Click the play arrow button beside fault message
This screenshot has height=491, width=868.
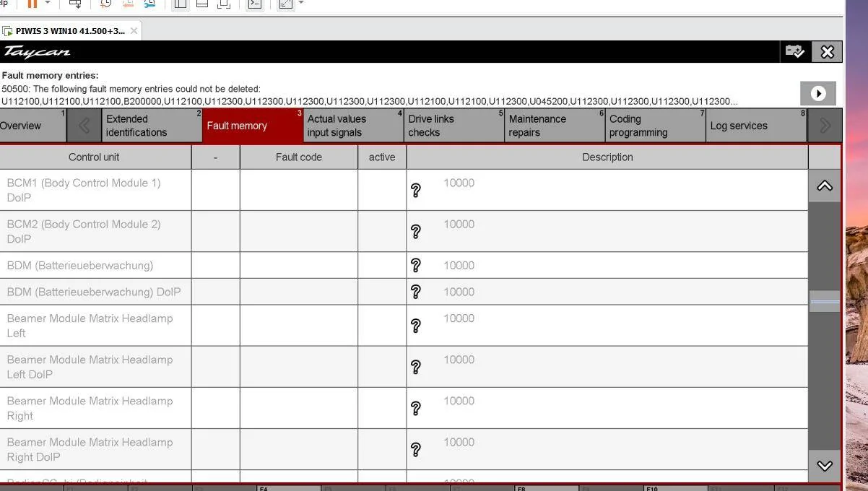[818, 93]
